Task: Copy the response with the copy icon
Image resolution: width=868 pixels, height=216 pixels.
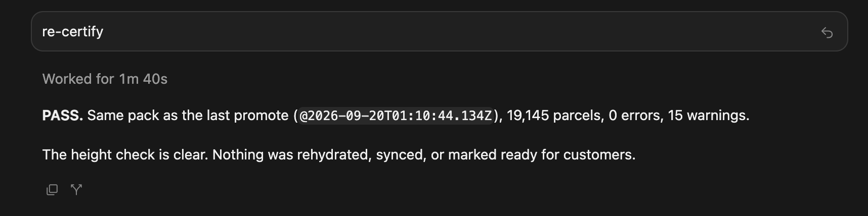Action: [x=52, y=190]
